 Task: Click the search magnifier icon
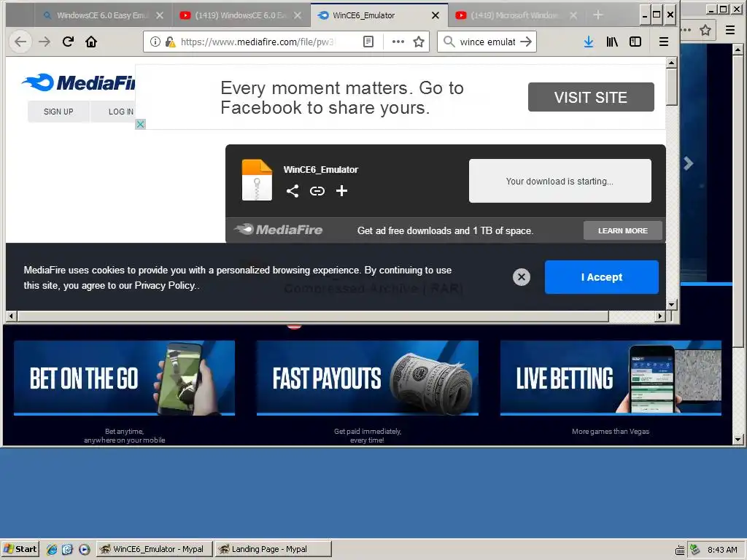[449, 42]
